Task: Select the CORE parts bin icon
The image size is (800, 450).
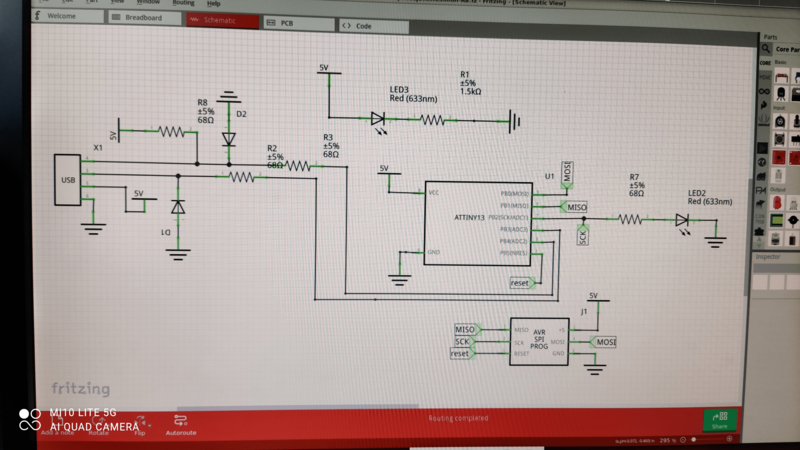Action: pyautogui.click(x=765, y=62)
